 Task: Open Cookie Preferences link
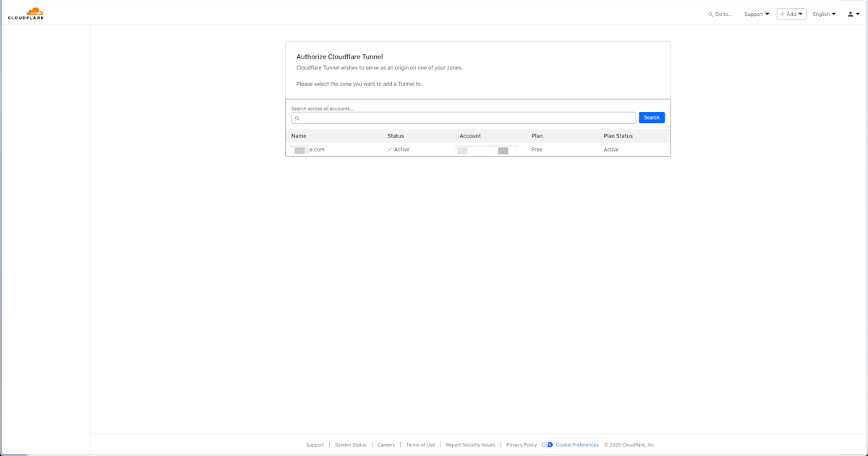tap(577, 445)
